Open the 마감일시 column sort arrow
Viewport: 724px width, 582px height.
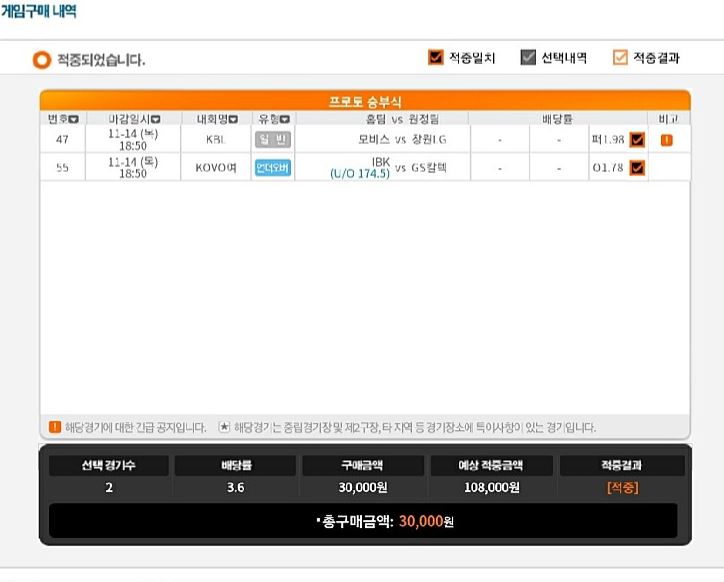point(156,119)
